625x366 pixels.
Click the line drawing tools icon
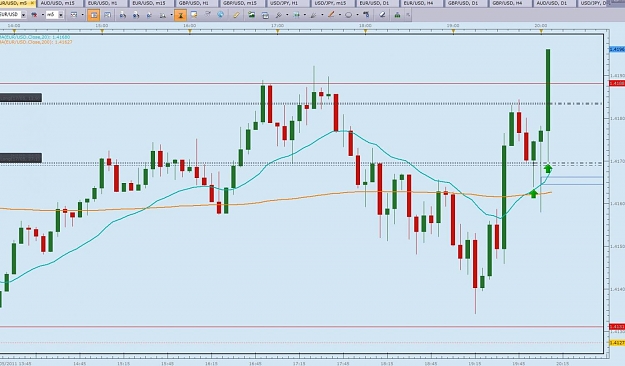(314, 15)
